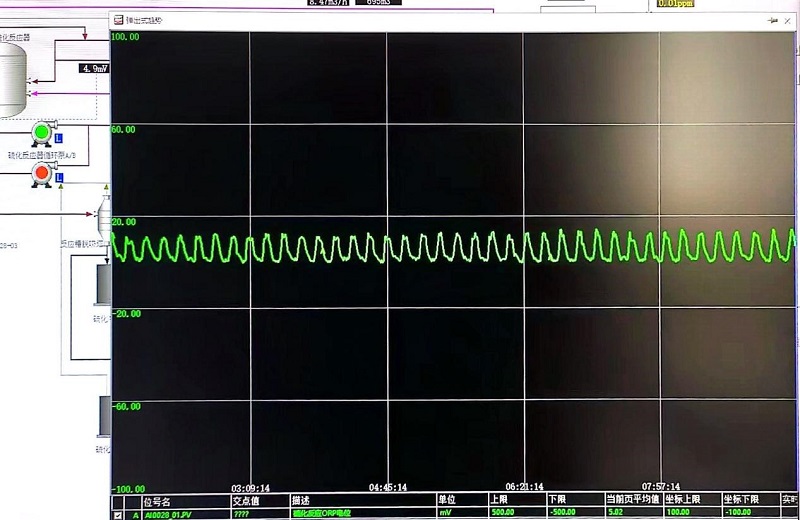Click the green circulation pump icon
This screenshot has height=520, width=800.
pyautogui.click(x=41, y=134)
